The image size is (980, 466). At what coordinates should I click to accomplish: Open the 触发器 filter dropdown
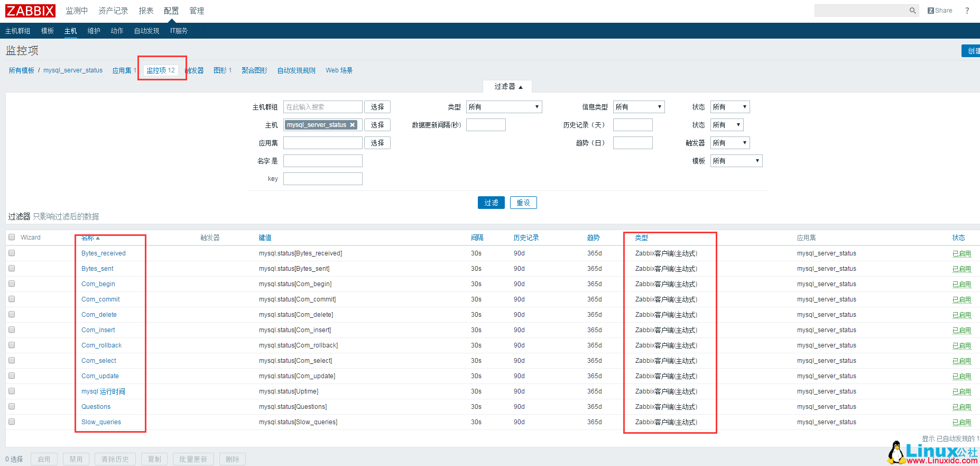pos(729,143)
